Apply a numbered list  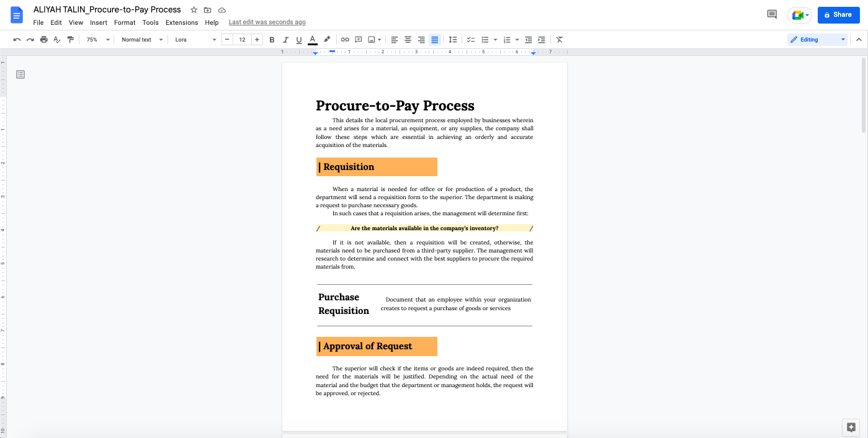[x=507, y=40]
